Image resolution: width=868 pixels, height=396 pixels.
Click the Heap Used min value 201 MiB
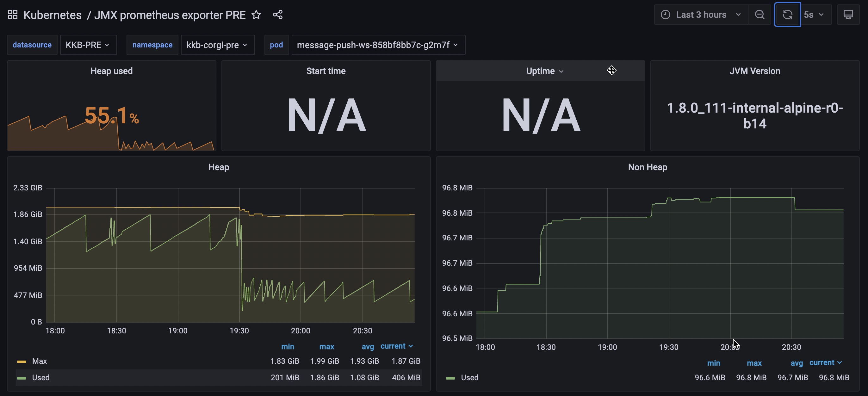pyautogui.click(x=285, y=377)
